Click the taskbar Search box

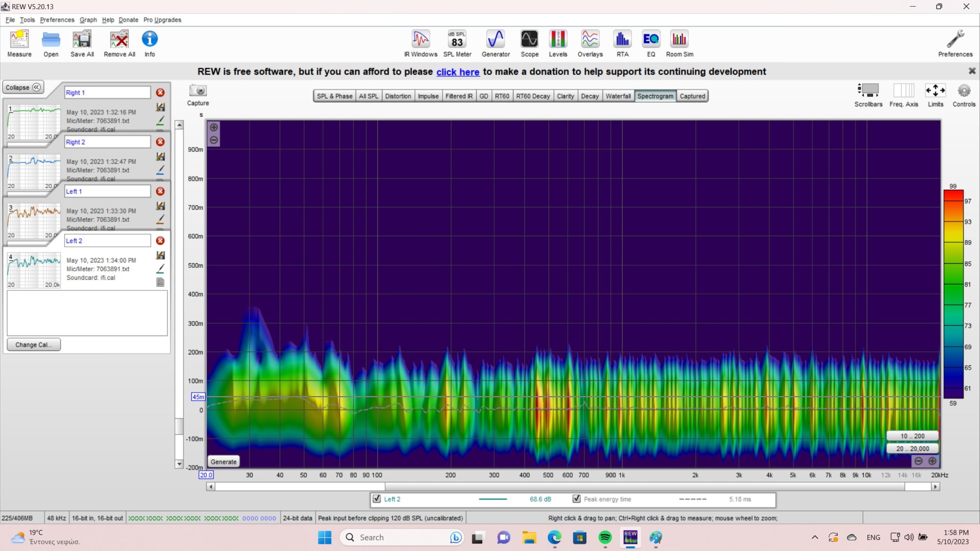coord(401,537)
